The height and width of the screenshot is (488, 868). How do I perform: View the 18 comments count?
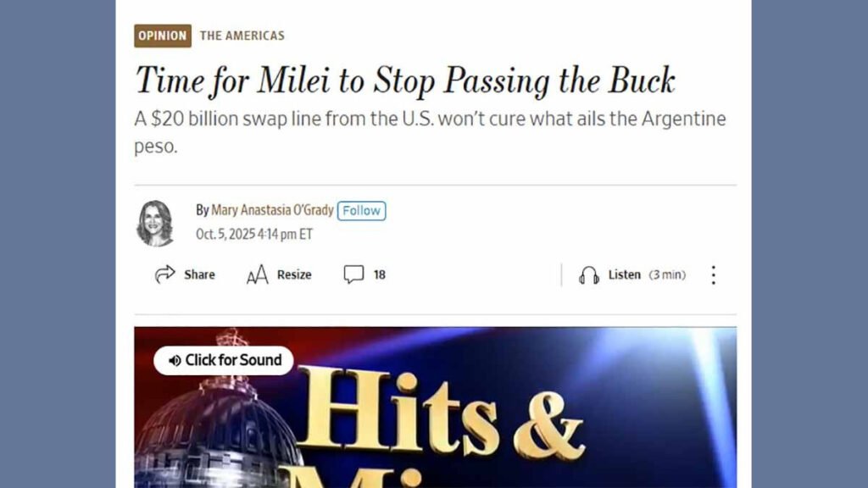pos(379,275)
